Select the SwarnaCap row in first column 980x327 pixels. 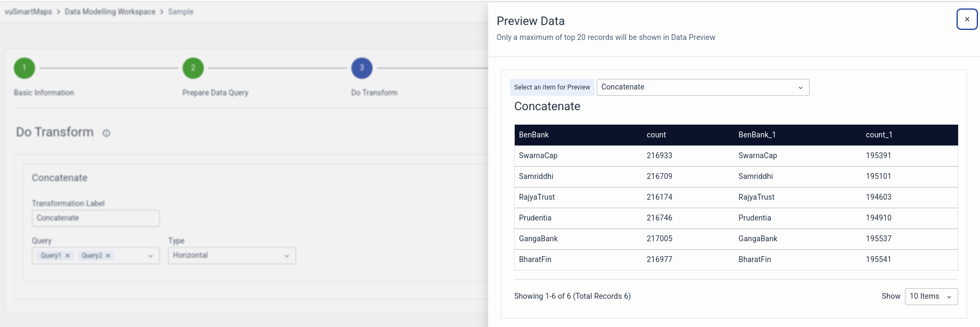pos(538,156)
